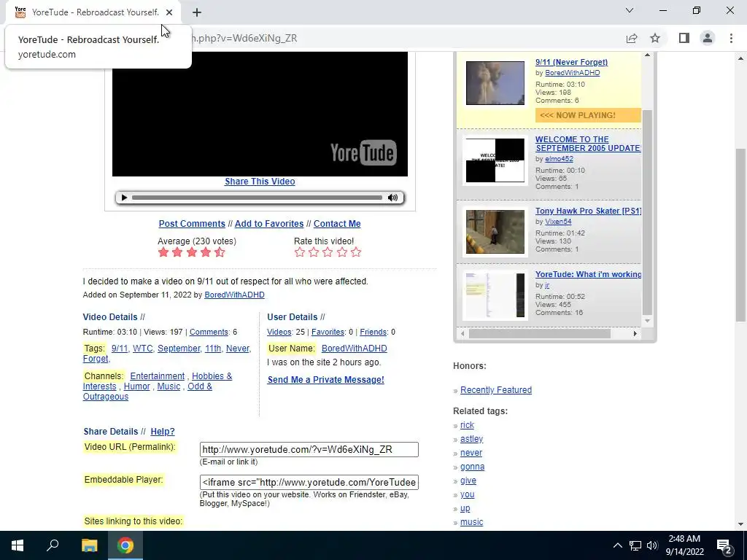Screen dimensions: 747x560
Task: Open the Tony Hawk Pro Skater thumbnail
Action: pos(495,232)
